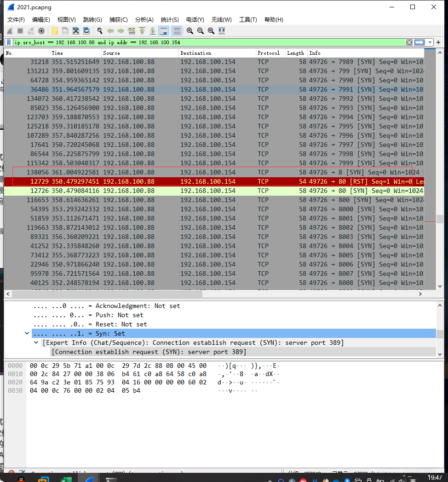This screenshot has width=448, height=482.
Task: Edit the display filter expression field
Action: click(209, 42)
